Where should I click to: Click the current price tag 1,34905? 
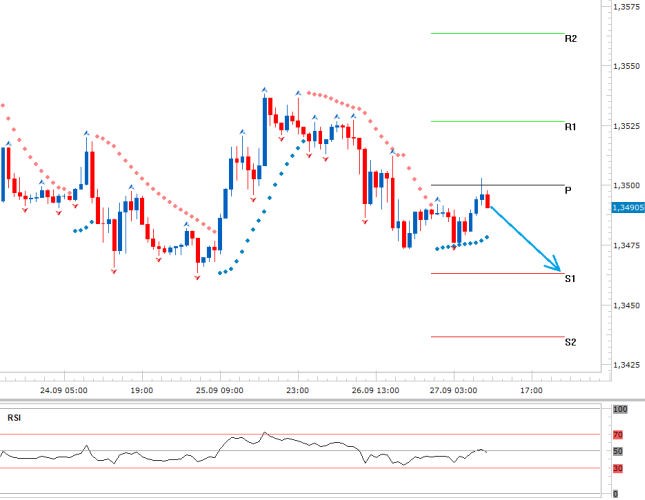click(x=628, y=207)
